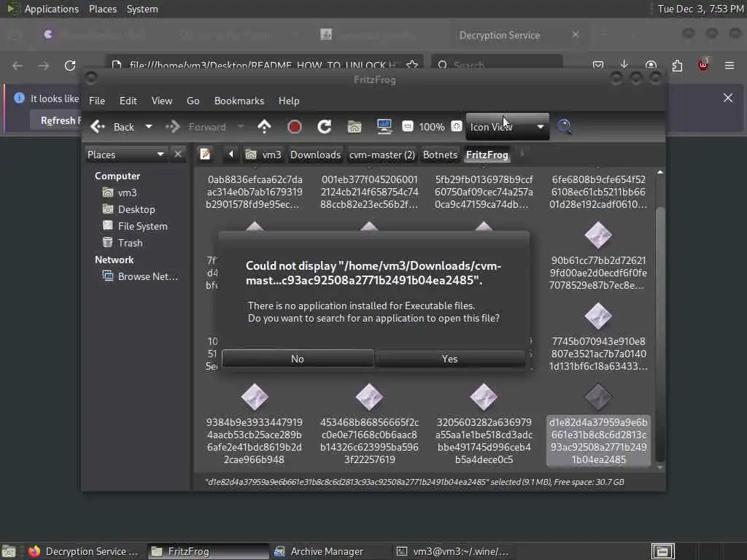Screen dimensions: 747x560
Task: Click the search magnifier icon
Action: click(565, 127)
